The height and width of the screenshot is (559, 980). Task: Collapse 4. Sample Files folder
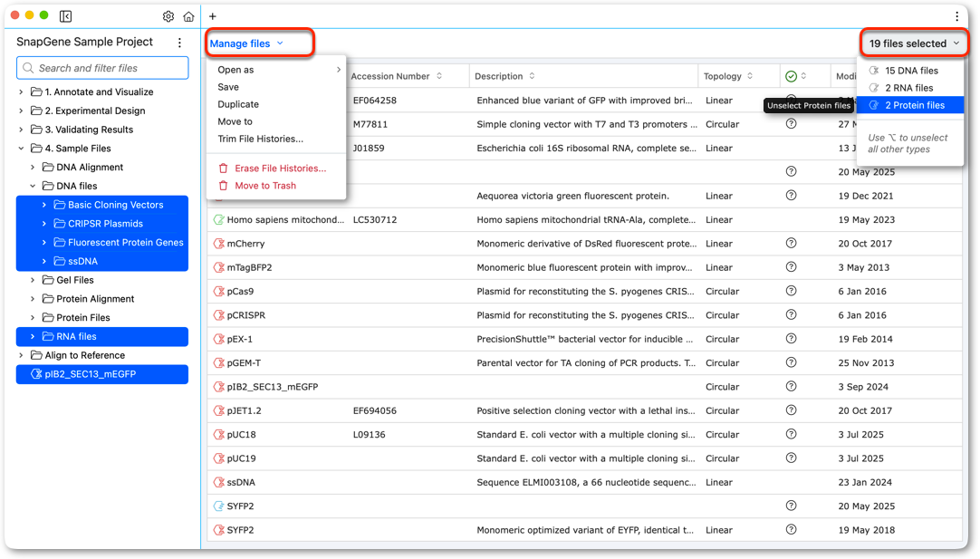point(21,149)
